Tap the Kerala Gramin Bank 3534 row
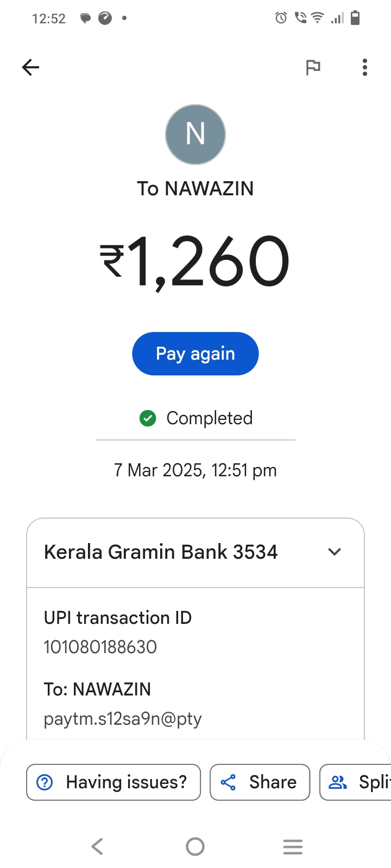This screenshot has width=391, height=868. [x=161, y=552]
